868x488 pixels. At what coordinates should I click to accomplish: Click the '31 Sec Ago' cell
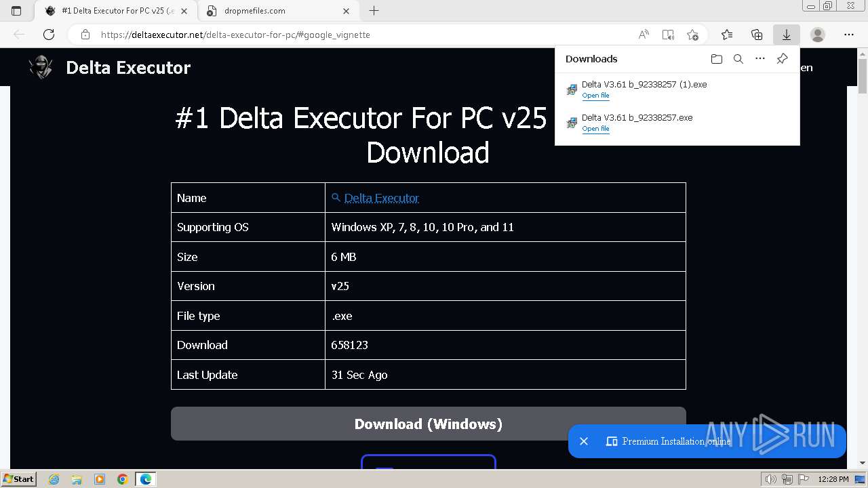tap(505, 375)
